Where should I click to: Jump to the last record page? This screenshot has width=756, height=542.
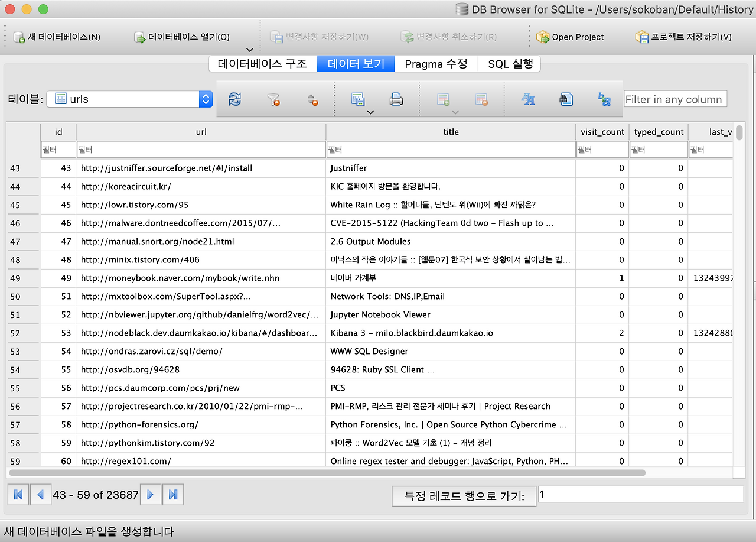(172, 494)
